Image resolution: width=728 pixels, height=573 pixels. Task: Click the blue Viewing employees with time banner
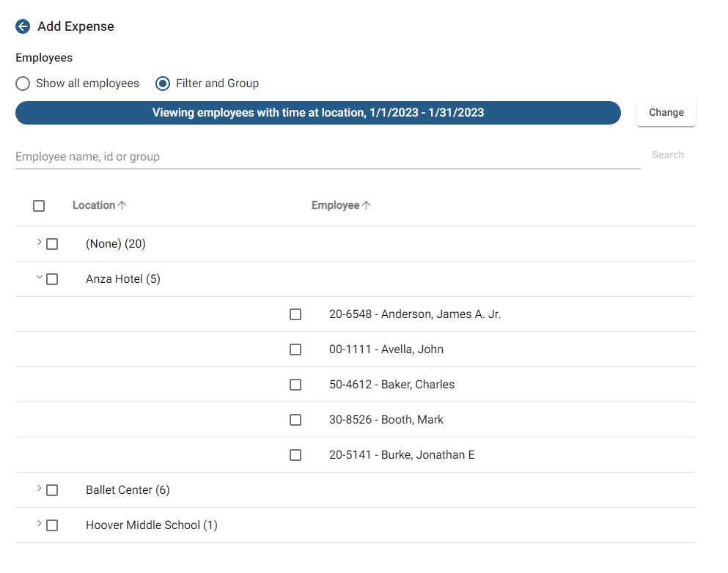[318, 113]
